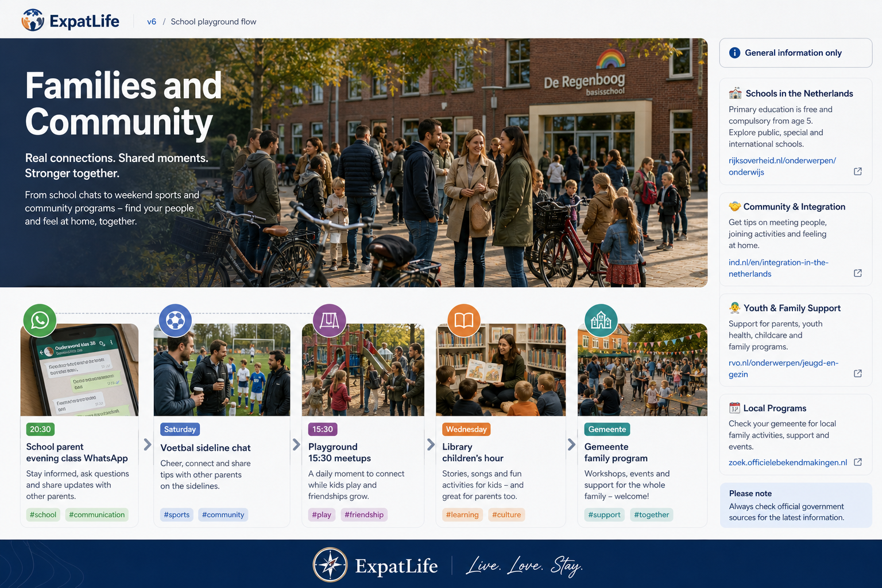Click chevron after School parent WhatsApp card
This screenshot has height=588, width=882.
148,444
